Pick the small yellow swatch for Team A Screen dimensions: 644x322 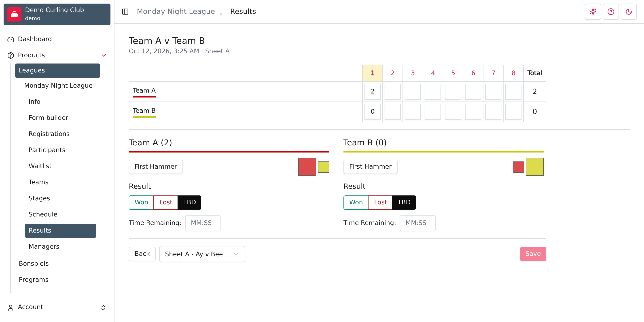point(324,167)
